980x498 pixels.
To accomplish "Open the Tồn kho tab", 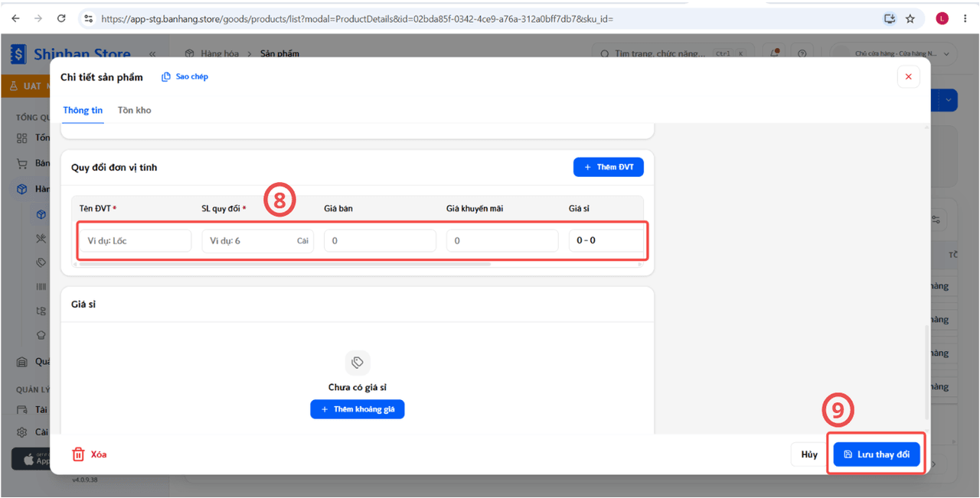I will [135, 110].
